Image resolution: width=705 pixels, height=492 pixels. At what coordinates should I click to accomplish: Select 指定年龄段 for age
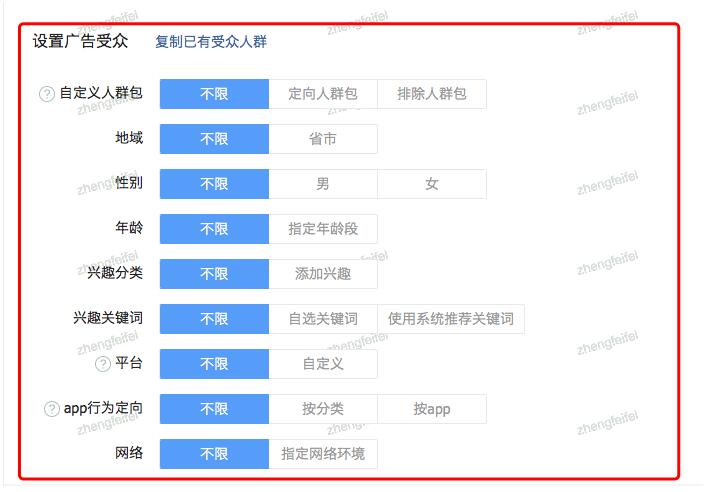click(323, 229)
